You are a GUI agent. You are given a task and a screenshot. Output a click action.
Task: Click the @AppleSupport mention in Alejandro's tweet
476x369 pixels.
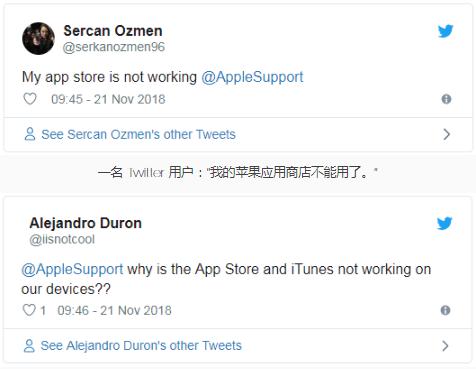tap(72, 269)
